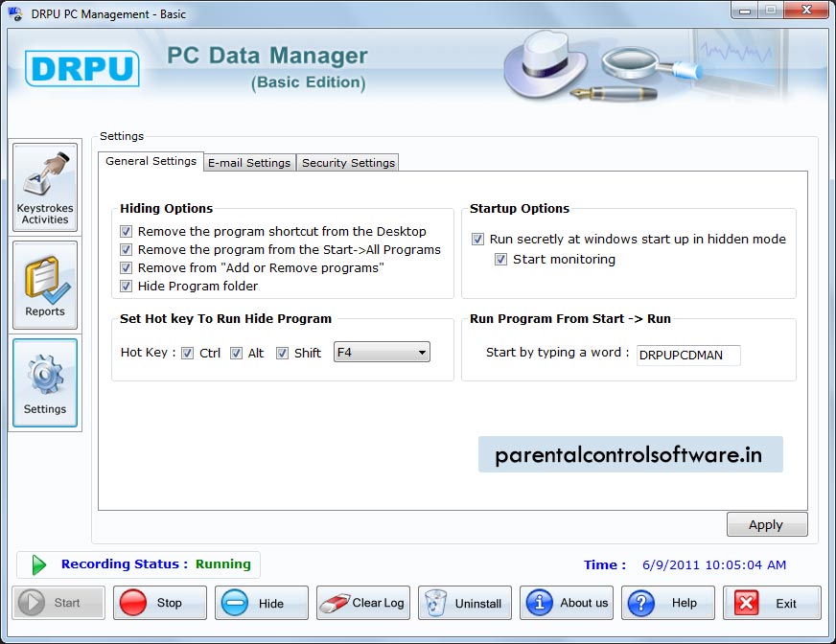This screenshot has width=836, height=644.
Task: Toggle the Shift hot key checkbox
Action: 282,353
